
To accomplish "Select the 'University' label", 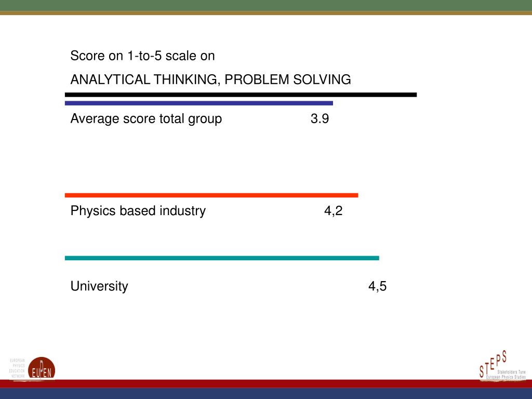I will [x=99, y=286].
